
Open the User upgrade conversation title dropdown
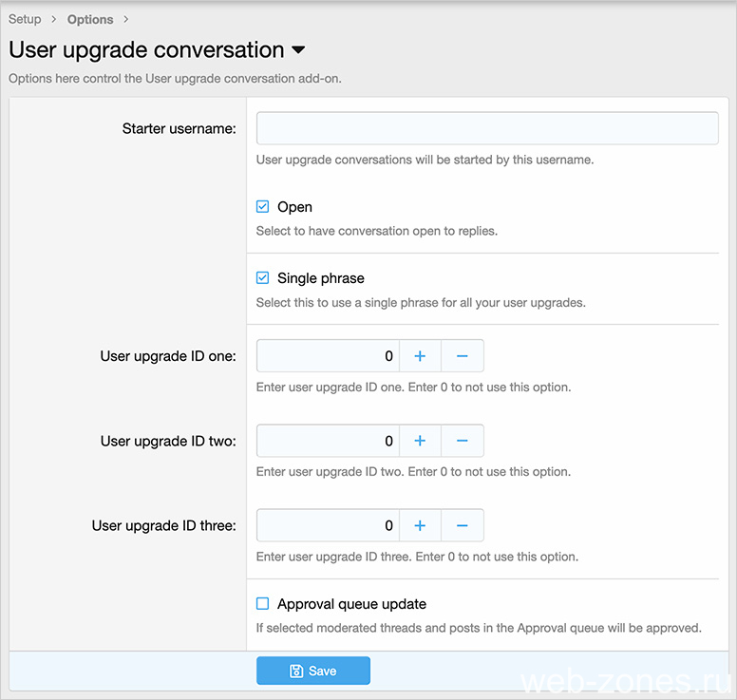pos(298,50)
